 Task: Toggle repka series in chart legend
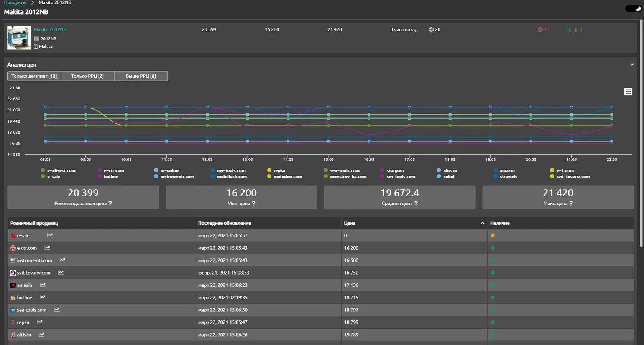(276, 170)
